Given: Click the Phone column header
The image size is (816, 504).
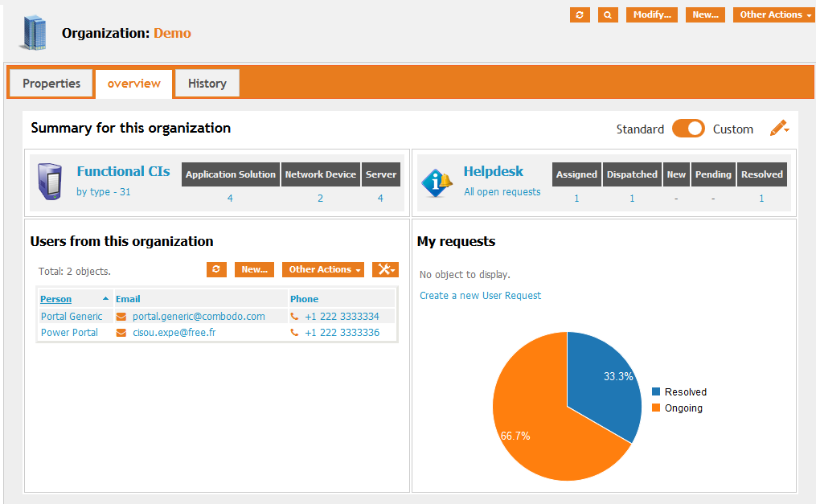Looking at the screenshot, I should point(305,299).
